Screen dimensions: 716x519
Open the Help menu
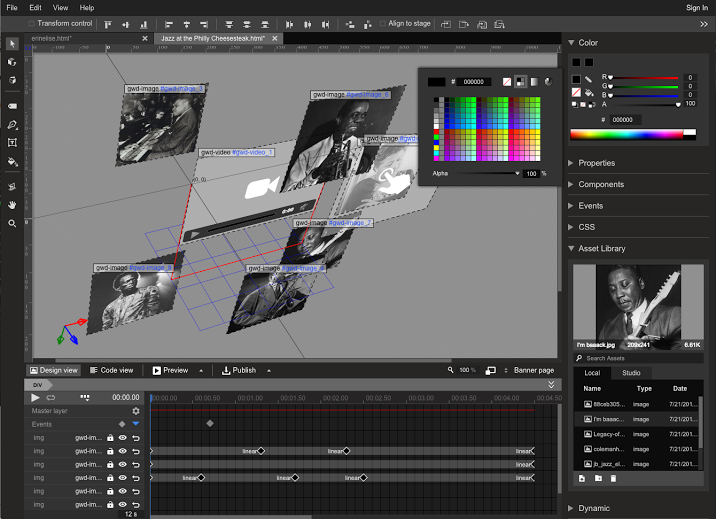click(87, 8)
